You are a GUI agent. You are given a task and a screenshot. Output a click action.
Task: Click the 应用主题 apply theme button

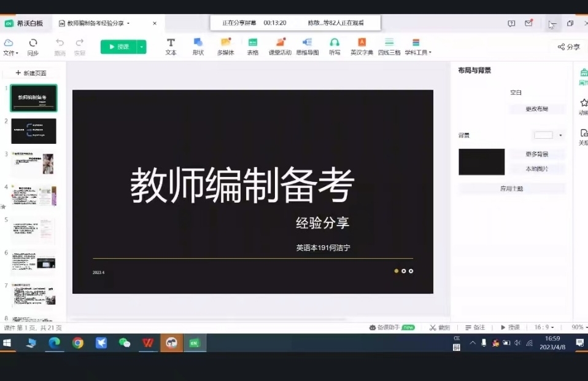coord(511,189)
